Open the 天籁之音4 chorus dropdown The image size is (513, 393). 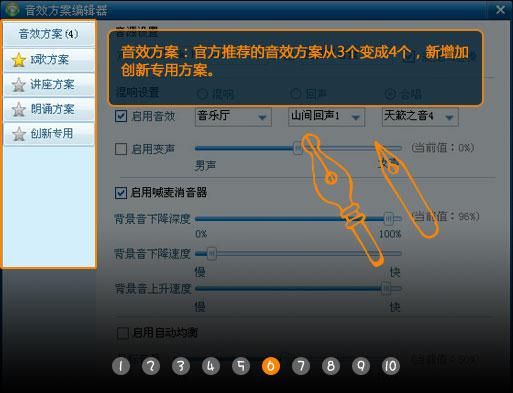420,117
